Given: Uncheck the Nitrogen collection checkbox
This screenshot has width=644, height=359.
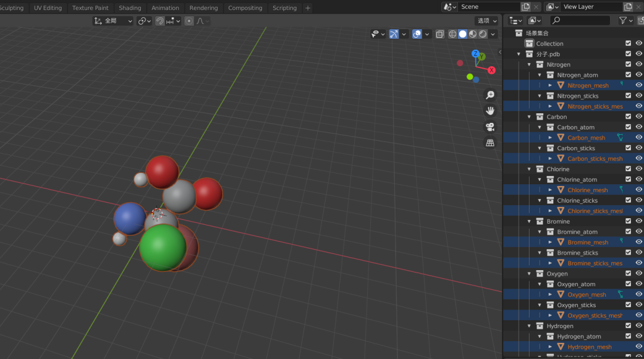Looking at the screenshot, I should click(628, 64).
